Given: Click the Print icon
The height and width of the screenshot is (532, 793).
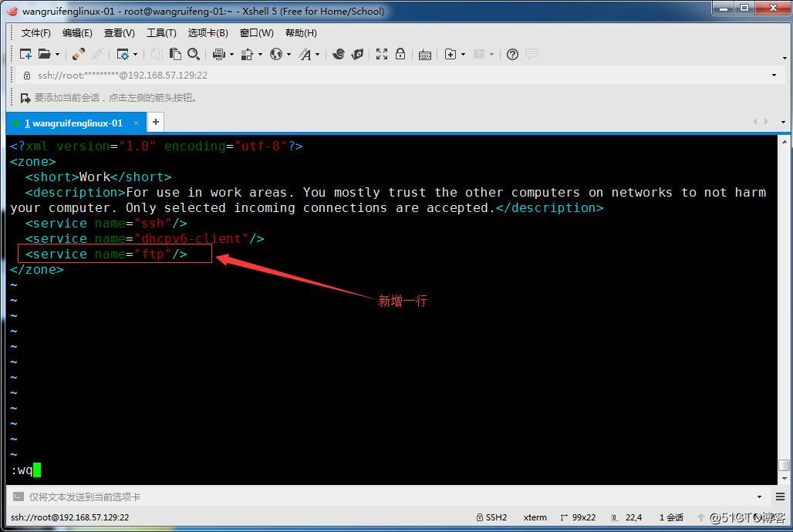Looking at the screenshot, I should [x=219, y=54].
